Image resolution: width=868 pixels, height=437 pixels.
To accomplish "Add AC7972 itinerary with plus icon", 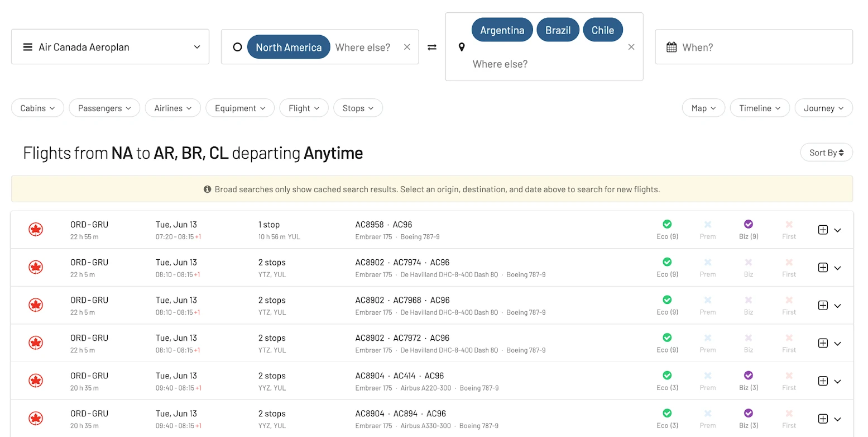I will tap(823, 343).
